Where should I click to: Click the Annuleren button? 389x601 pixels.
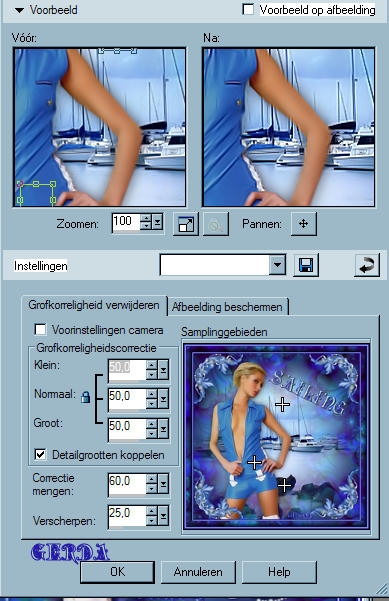(x=198, y=572)
